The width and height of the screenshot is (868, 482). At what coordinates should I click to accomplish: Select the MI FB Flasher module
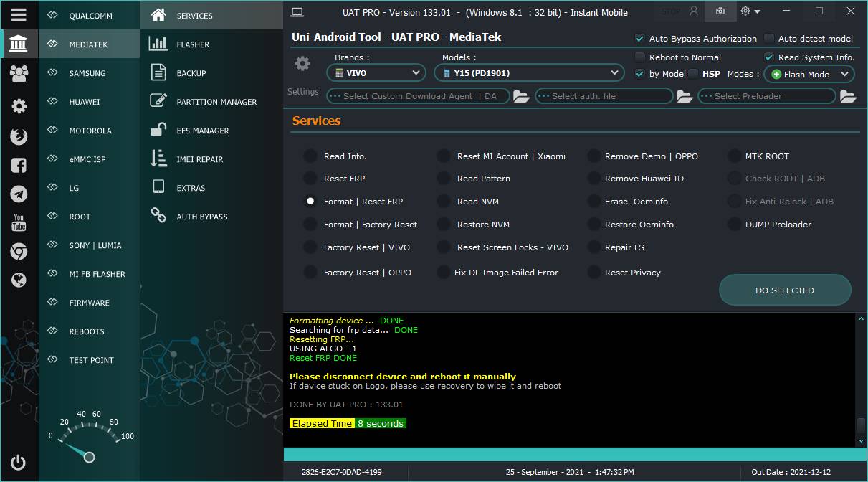point(89,274)
